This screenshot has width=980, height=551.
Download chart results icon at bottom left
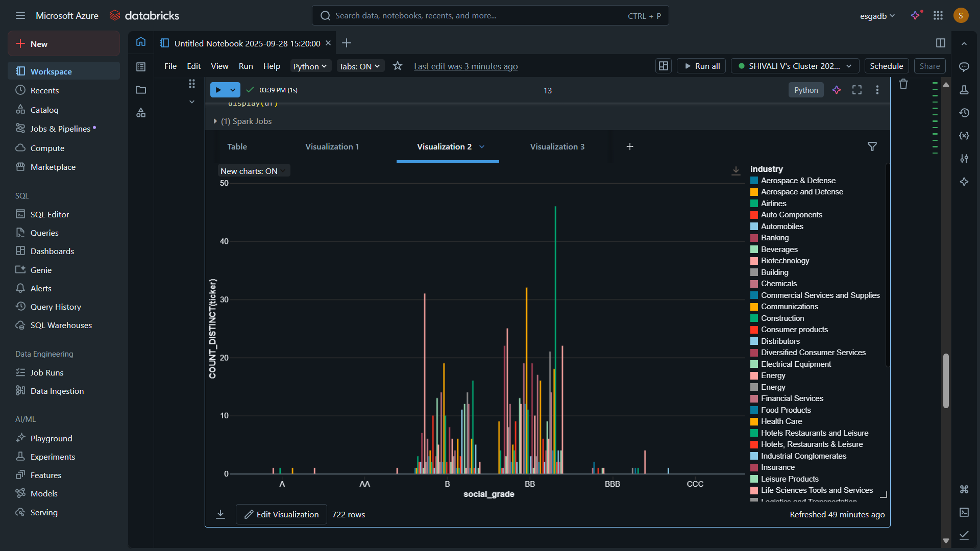(220, 514)
